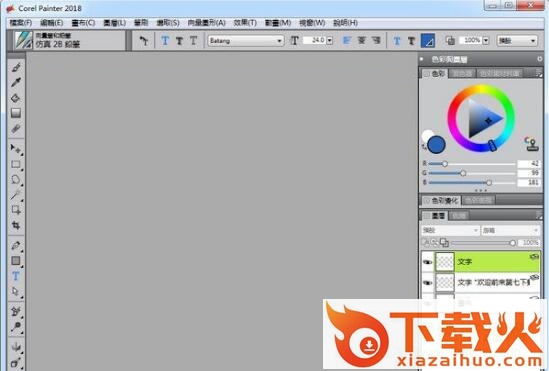Switch to the 色彩變化 tab
This screenshot has height=371, width=549.
click(441, 201)
